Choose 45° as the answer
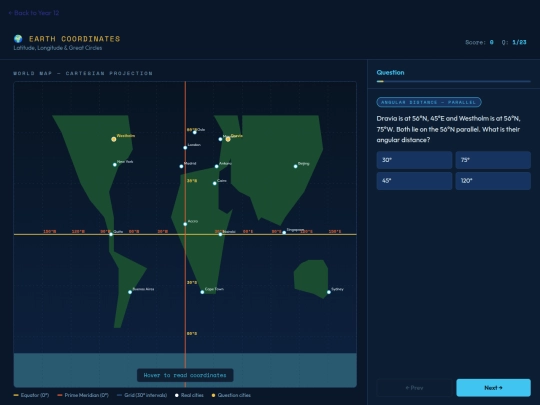Screen dimensions: 540x405 point(414,181)
